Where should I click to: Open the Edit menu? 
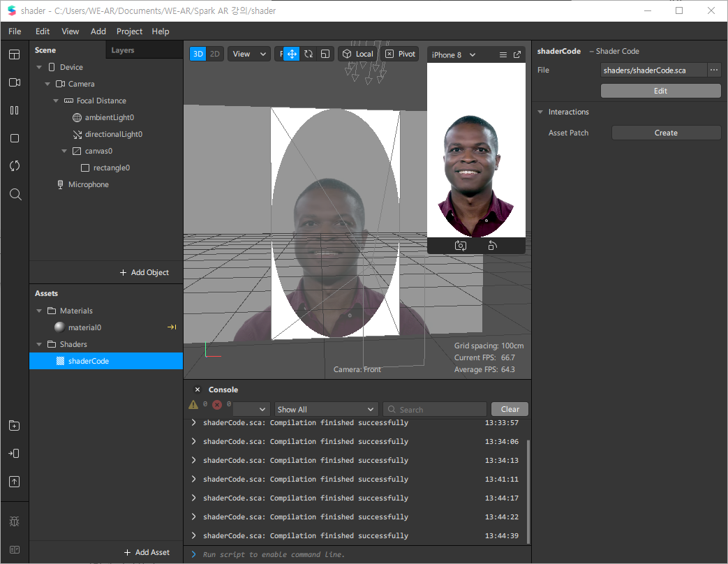pyautogui.click(x=43, y=31)
